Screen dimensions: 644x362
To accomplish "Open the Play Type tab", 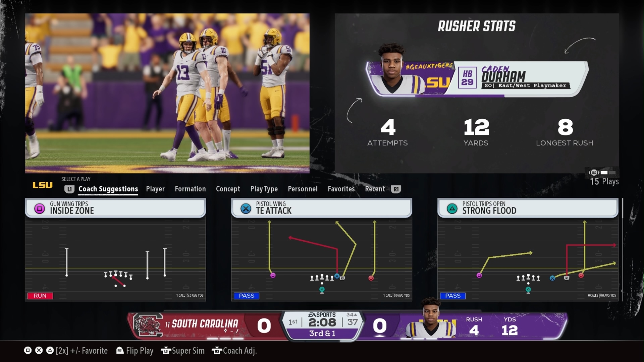I will coord(264,189).
